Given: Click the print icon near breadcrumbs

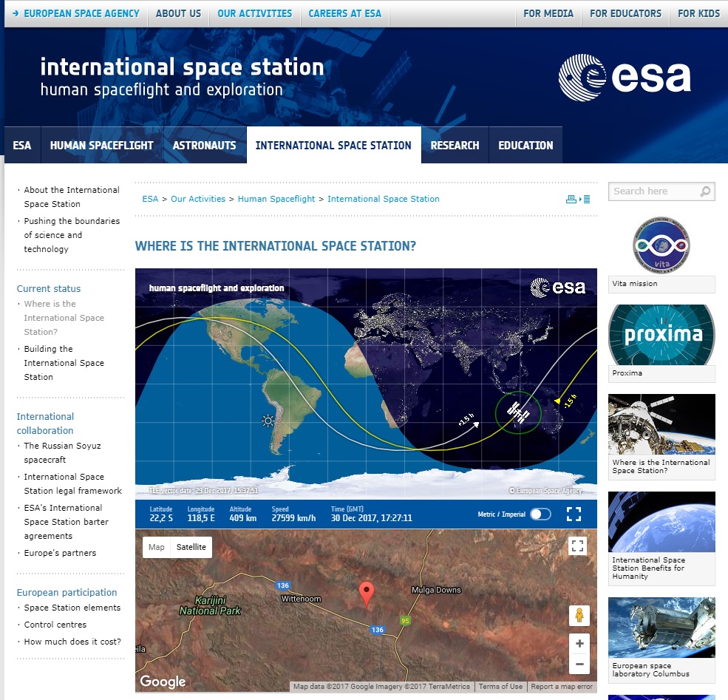Looking at the screenshot, I should coord(571,199).
